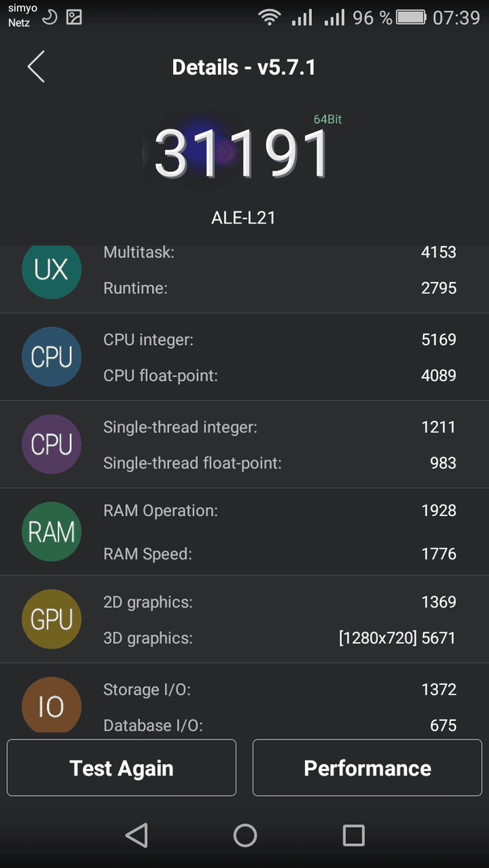This screenshot has height=868, width=489.
Task: Select the teal UX category icon
Action: tap(51, 270)
